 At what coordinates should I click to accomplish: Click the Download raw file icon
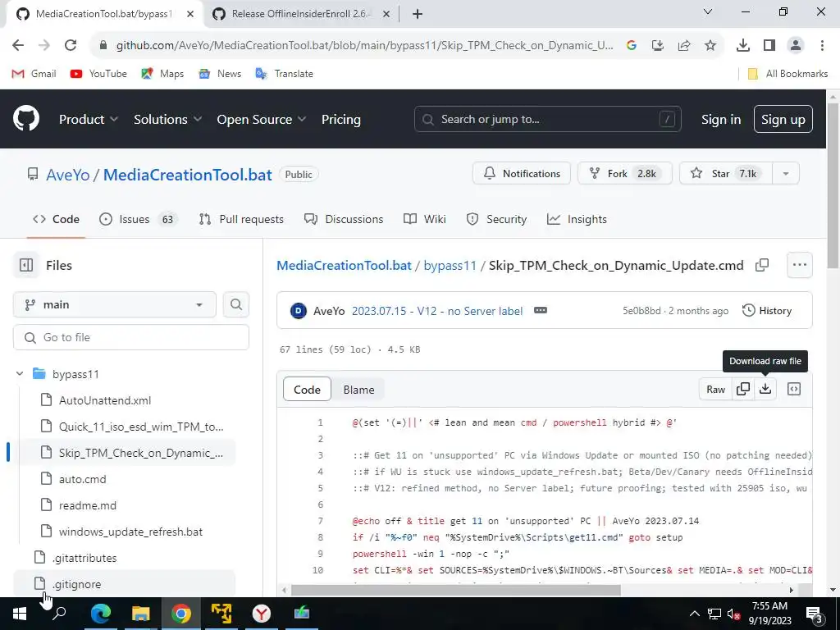coord(765,389)
